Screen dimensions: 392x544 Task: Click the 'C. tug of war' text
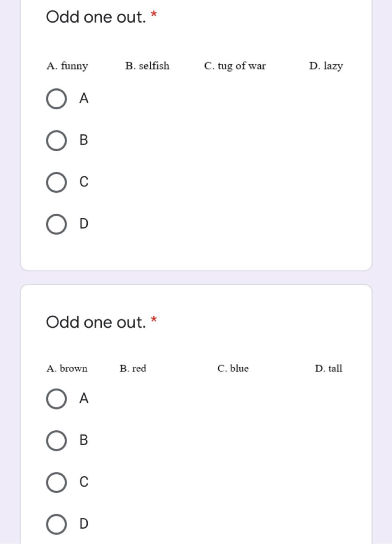pos(235,66)
